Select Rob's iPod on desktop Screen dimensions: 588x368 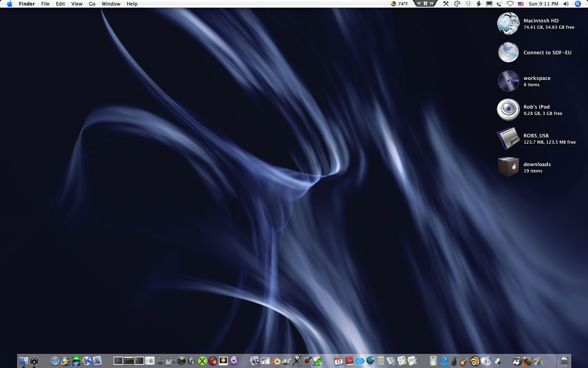pyautogui.click(x=508, y=110)
